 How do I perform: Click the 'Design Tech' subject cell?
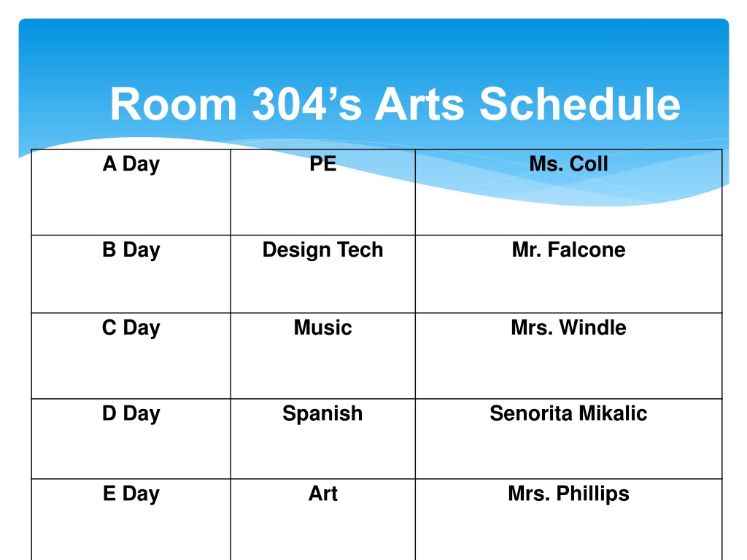point(323,274)
